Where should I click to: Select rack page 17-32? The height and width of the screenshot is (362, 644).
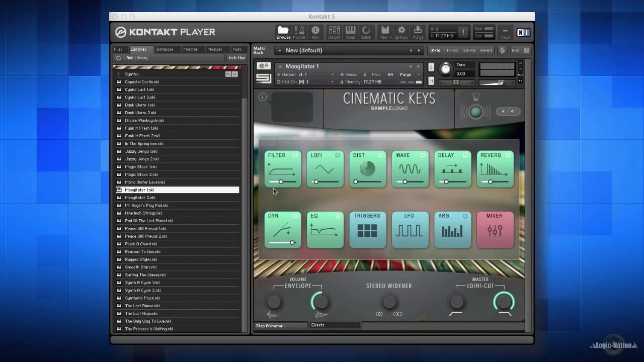point(452,50)
